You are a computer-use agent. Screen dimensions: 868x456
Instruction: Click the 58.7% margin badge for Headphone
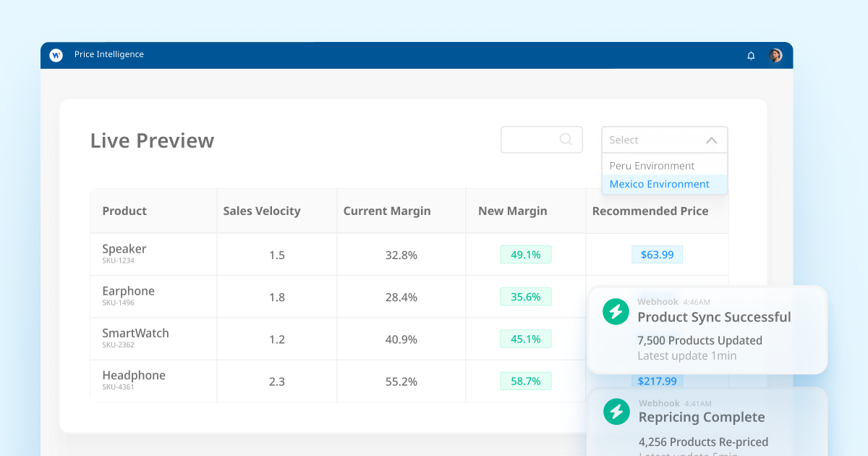tap(525, 381)
